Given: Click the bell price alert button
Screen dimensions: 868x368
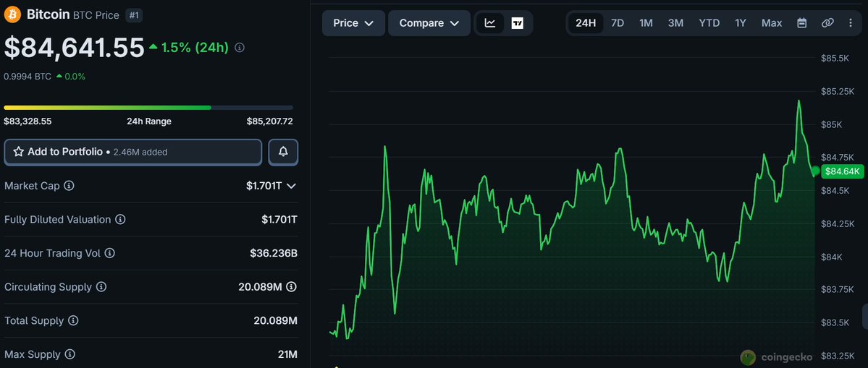Looking at the screenshot, I should pos(284,152).
